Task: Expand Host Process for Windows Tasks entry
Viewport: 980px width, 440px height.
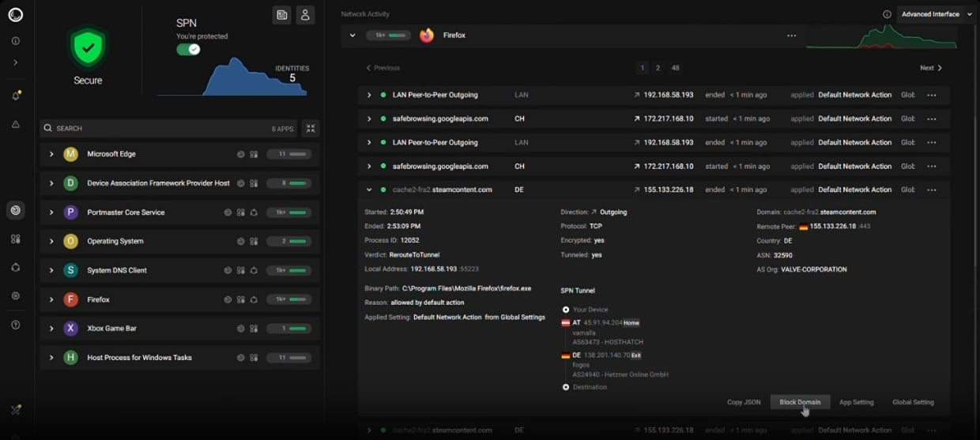Action: (x=51, y=357)
